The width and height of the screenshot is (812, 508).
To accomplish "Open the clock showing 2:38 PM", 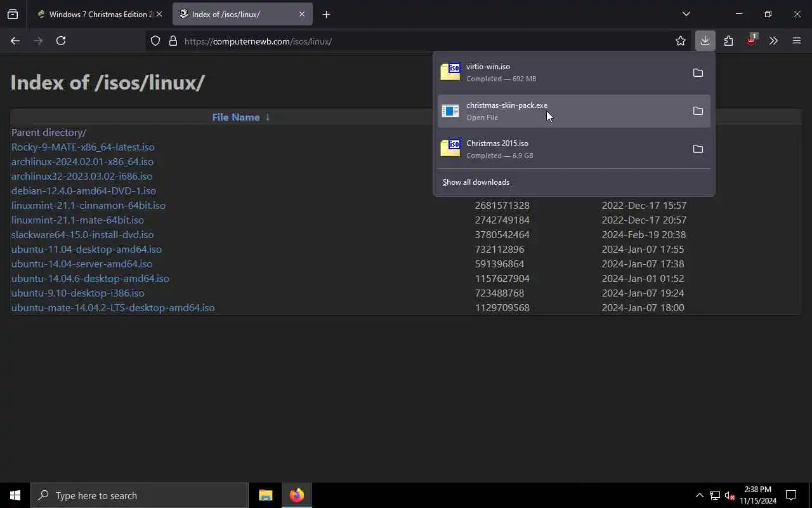I will [758, 495].
